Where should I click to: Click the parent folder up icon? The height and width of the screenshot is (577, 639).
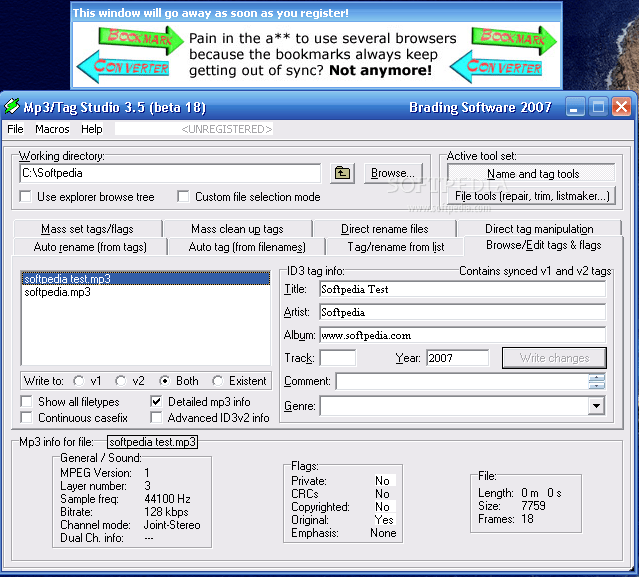pyautogui.click(x=342, y=174)
